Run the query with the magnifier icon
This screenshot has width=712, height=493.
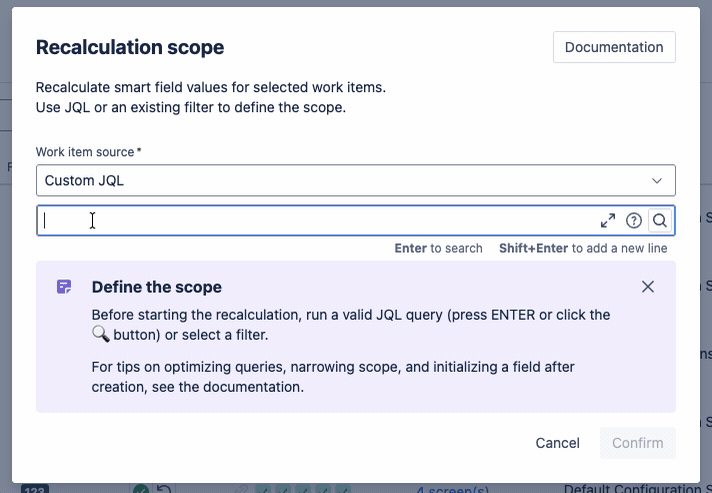(x=660, y=221)
